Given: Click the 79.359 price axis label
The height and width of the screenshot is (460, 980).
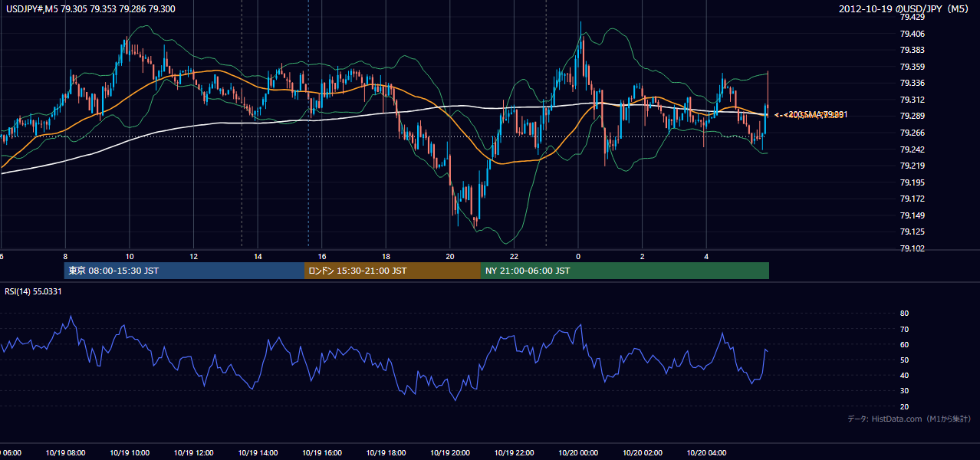Looking at the screenshot, I should click(912, 67).
